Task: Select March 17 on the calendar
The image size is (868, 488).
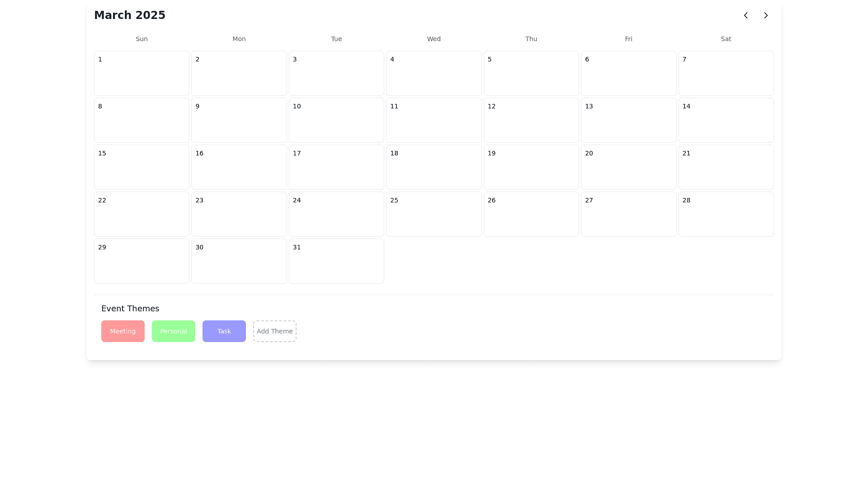Action: click(336, 167)
